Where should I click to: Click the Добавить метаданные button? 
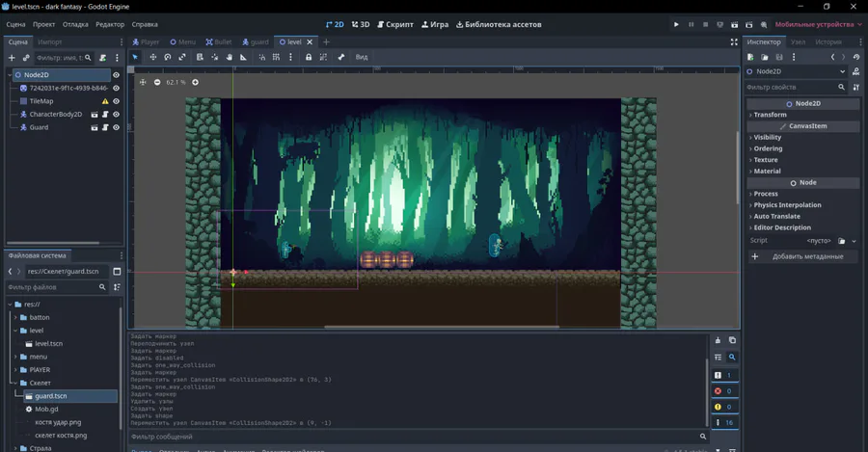click(802, 256)
